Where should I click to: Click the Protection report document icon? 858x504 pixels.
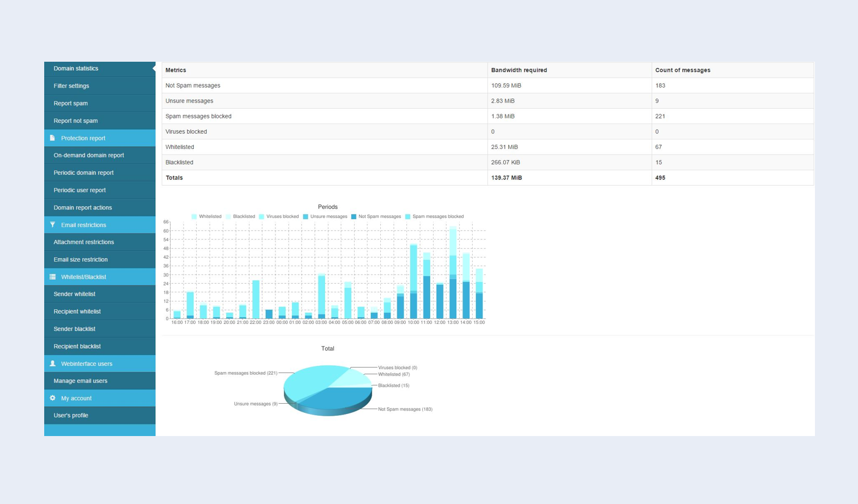tap(52, 138)
